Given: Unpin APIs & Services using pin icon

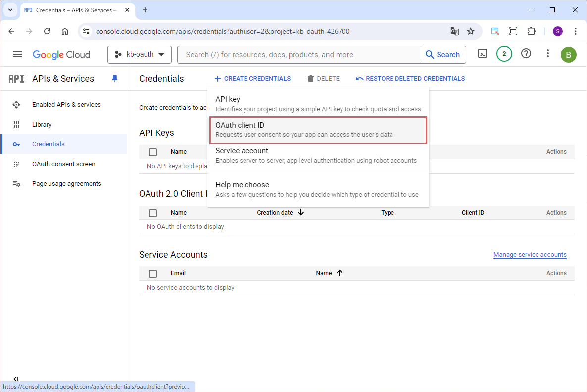Looking at the screenshot, I should click(x=115, y=79).
